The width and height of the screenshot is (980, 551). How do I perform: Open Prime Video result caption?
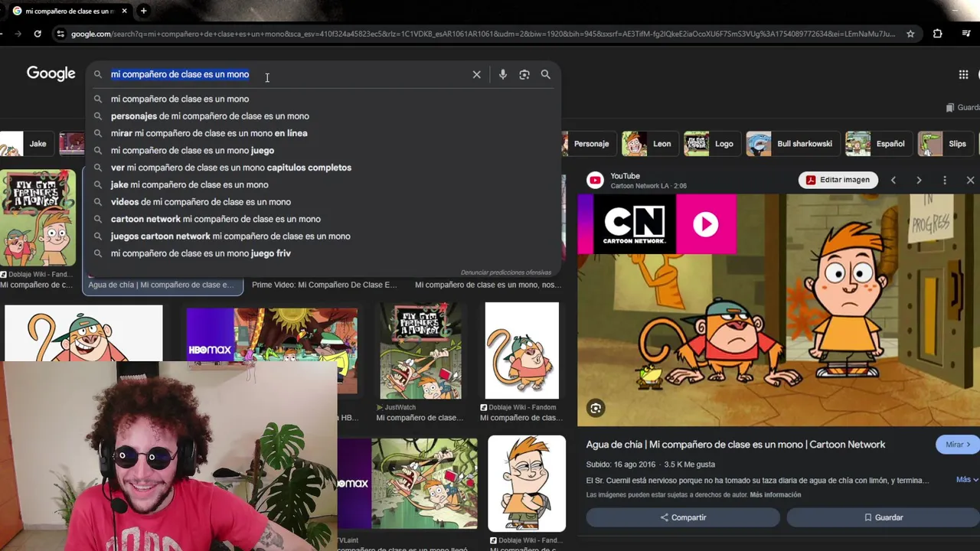325,285
